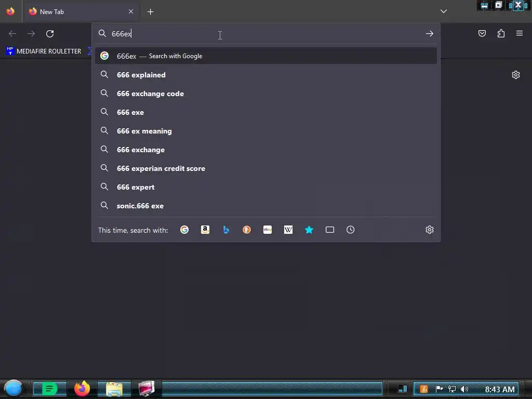Open the volume speaker icon
This screenshot has height=399, width=532.
[464, 389]
